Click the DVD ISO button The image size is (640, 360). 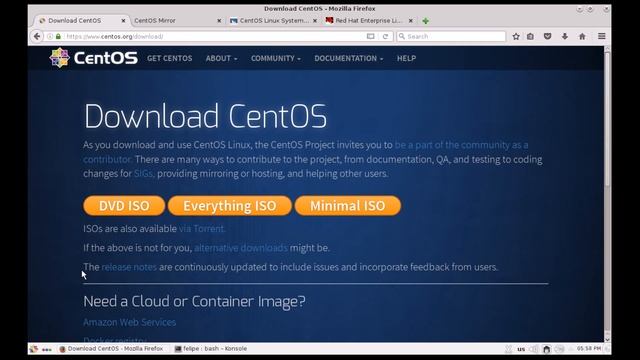point(124,206)
